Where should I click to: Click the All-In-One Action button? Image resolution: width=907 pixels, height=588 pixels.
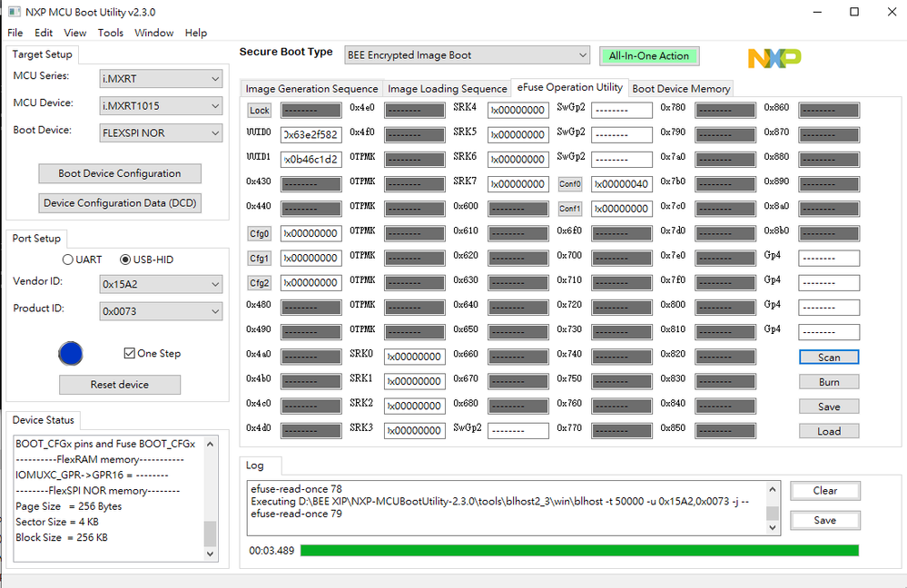point(649,56)
